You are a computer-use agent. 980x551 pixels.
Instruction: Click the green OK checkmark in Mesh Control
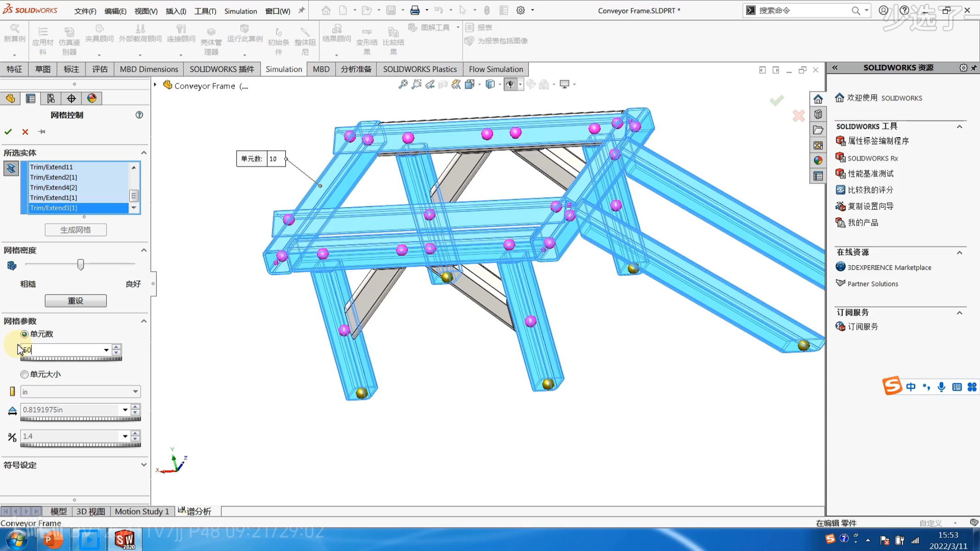pyautogui.click(x=8, y=132)
